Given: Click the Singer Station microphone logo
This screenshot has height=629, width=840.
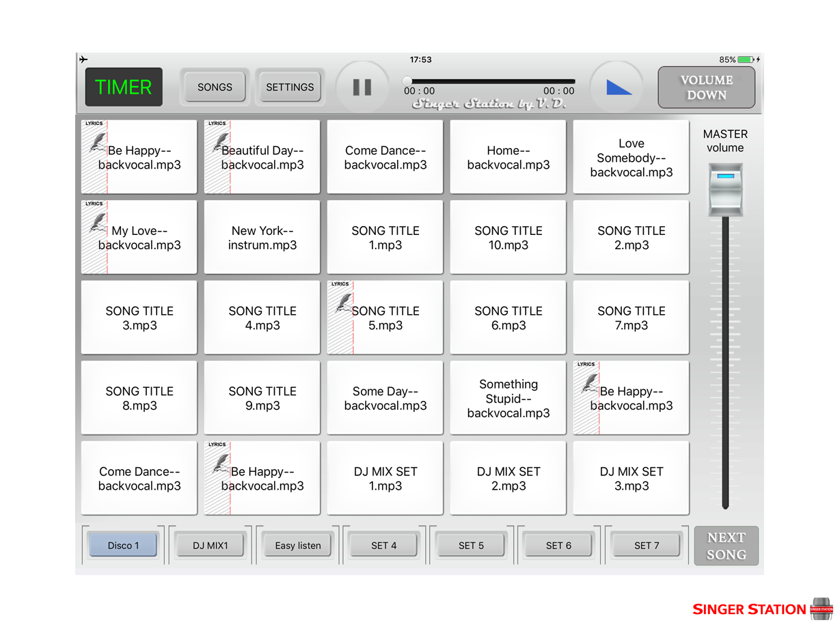Looking at the screenshot, I should pos(821,609).
